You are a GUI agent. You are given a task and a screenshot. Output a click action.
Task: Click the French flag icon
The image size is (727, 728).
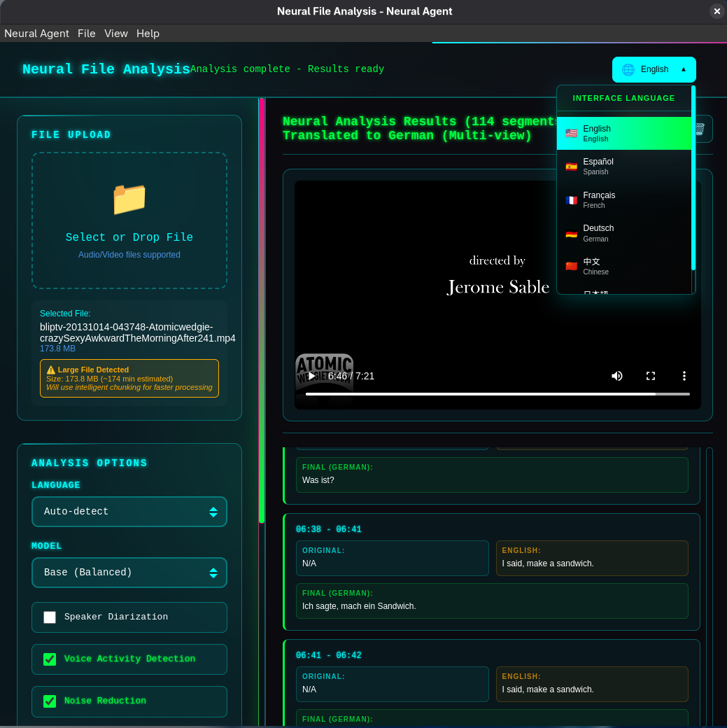[572, 199]
